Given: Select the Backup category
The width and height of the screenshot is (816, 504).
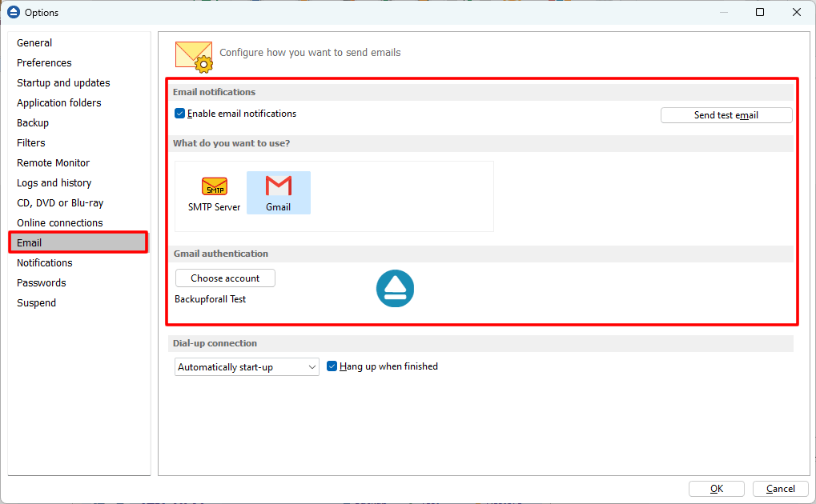Looking at the screenshot, I should tap(32, 122).
